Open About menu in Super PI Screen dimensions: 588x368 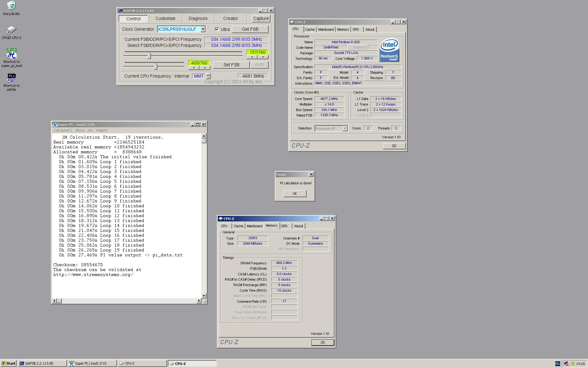pos(84,130)
